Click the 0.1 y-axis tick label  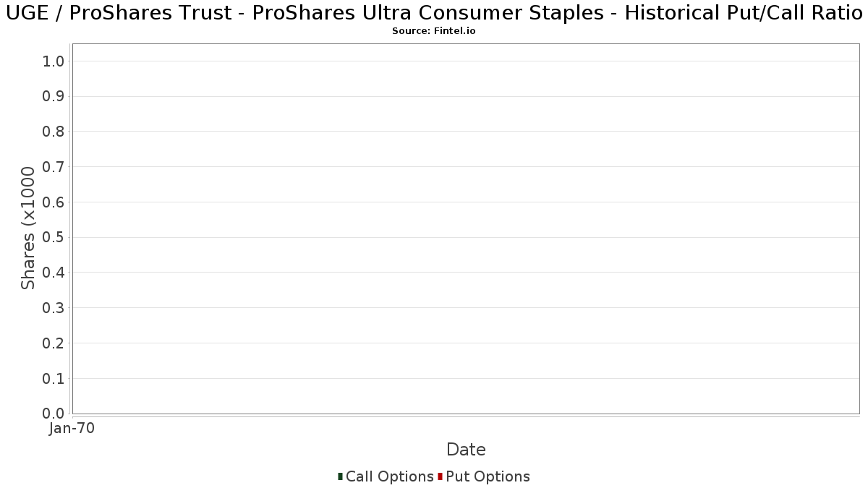coord(54,378)
